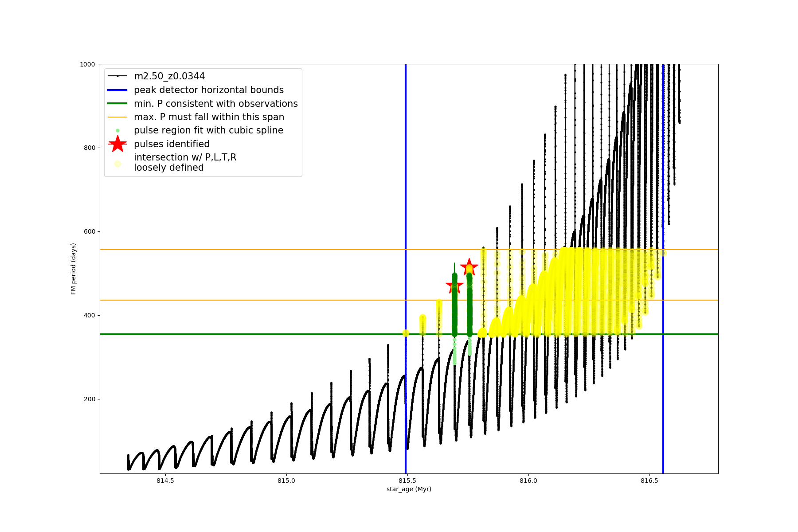Click the 'star_age (Myr)' x-axis label
798x532 pixels.
pyautogui.click(x=409, y=489)
